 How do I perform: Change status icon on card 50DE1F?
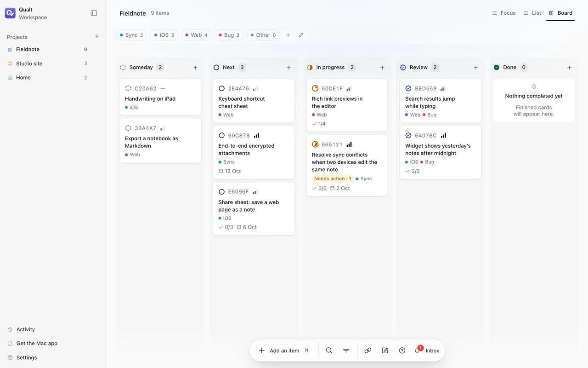(x=315, y=88)
